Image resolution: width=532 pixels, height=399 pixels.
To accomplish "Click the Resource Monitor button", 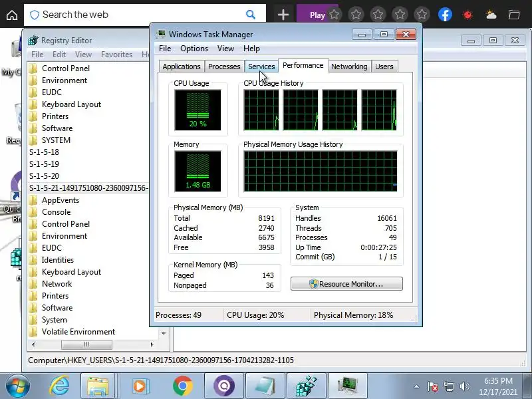I will (346, 284).
